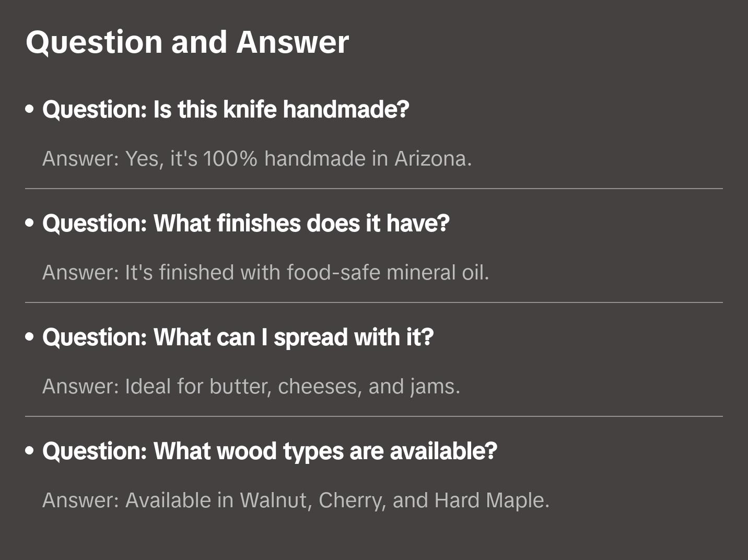
Task: Click the bullet beside the handmade question
Action: coord(30,110)
